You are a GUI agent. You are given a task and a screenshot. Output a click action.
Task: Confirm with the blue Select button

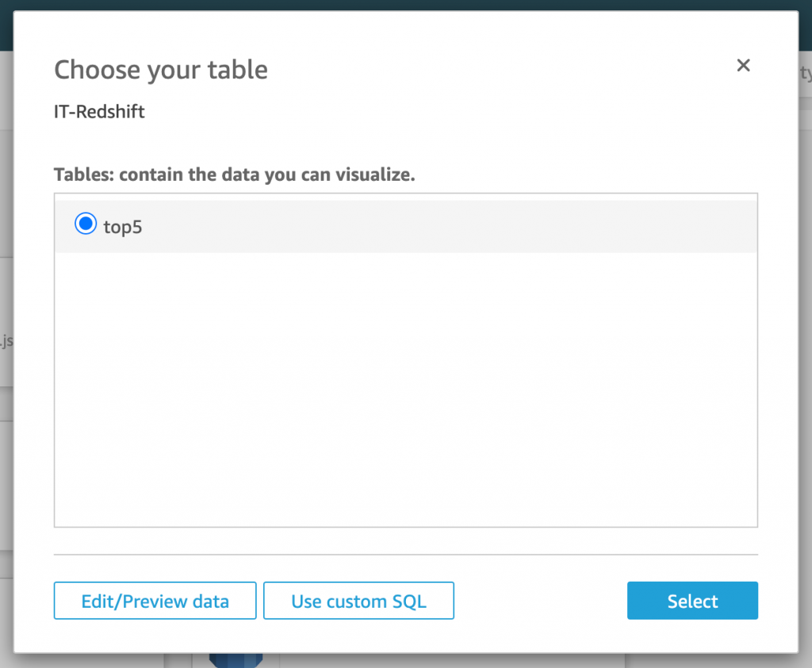click(x=692, y=601)
